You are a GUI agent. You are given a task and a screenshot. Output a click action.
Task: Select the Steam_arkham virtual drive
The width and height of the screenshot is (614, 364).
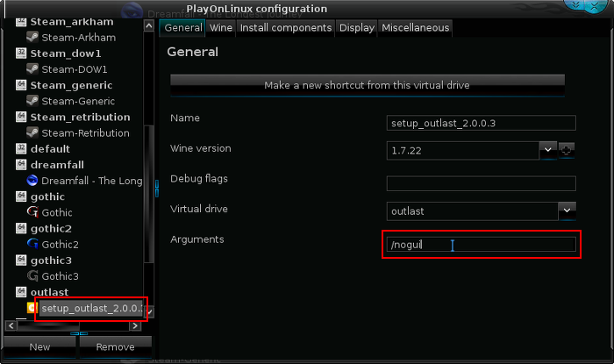[72, 22]
